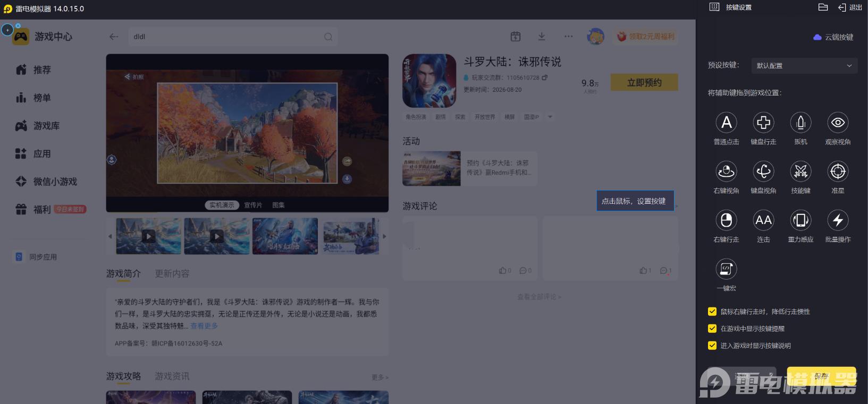Select the 右键视角 key icon
868x404 pixels.
[x=726, y=171]
